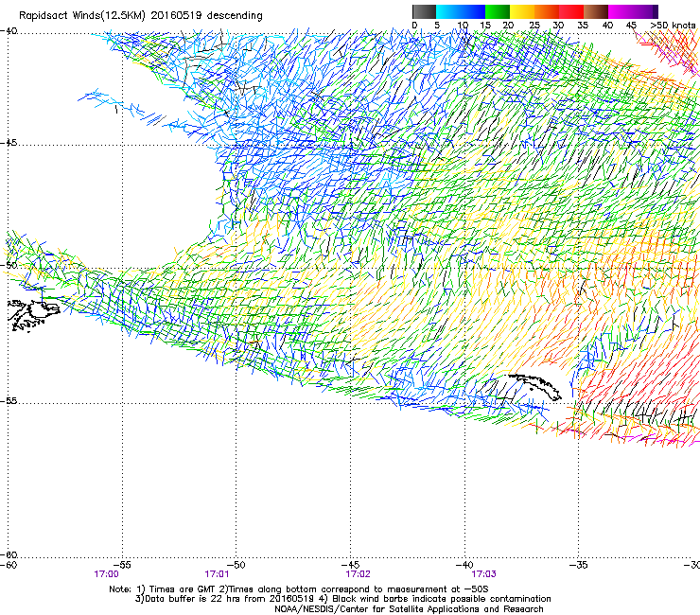The image size is (700, 615).
Task: Click the purple '17:01' time marker
Action: coord(217,574)
